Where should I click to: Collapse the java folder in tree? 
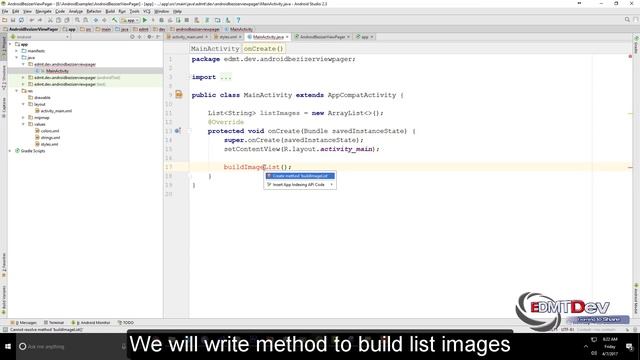17,58
